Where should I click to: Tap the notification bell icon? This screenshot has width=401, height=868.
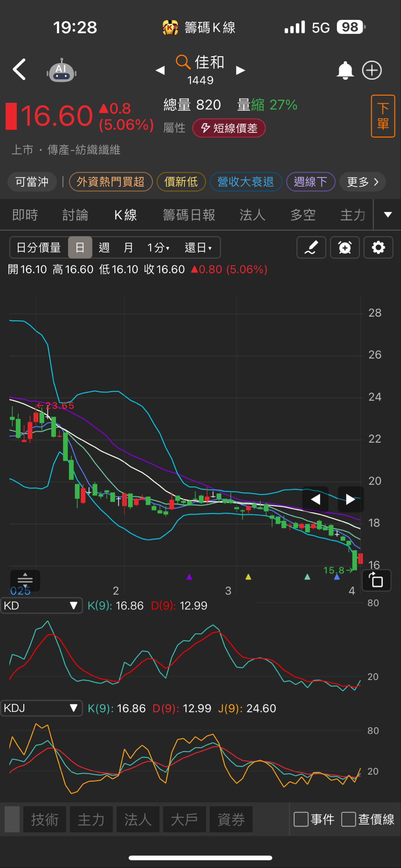click(x=345, y=71)
